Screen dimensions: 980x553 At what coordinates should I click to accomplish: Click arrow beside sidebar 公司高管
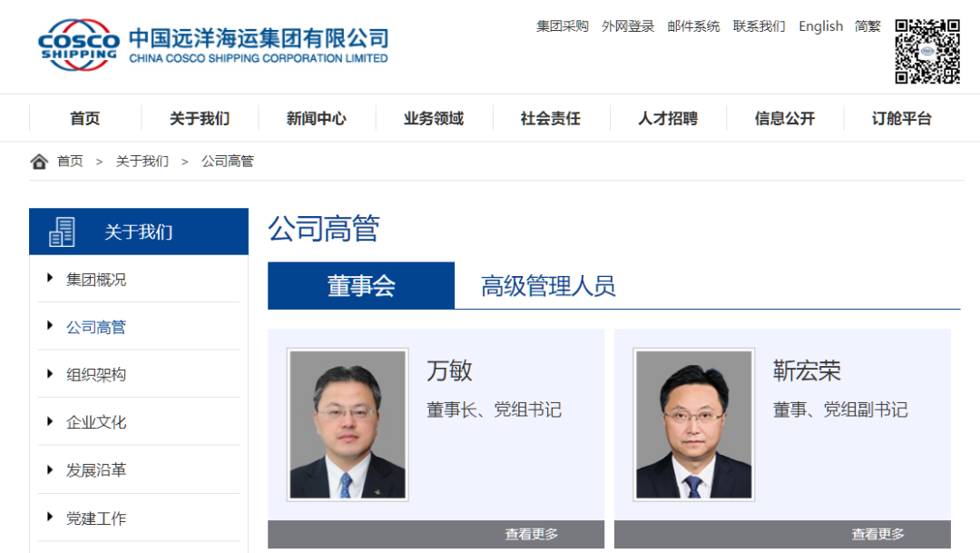click(50, 325)
